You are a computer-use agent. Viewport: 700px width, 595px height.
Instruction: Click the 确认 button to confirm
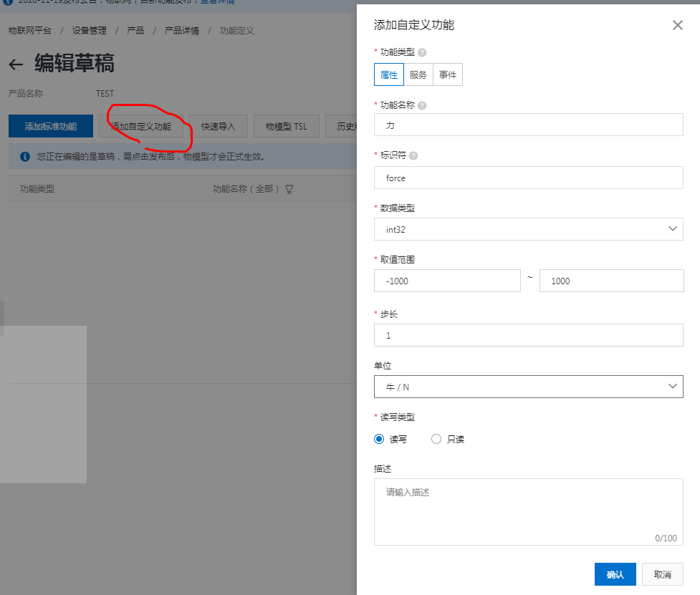pos(615,574)
